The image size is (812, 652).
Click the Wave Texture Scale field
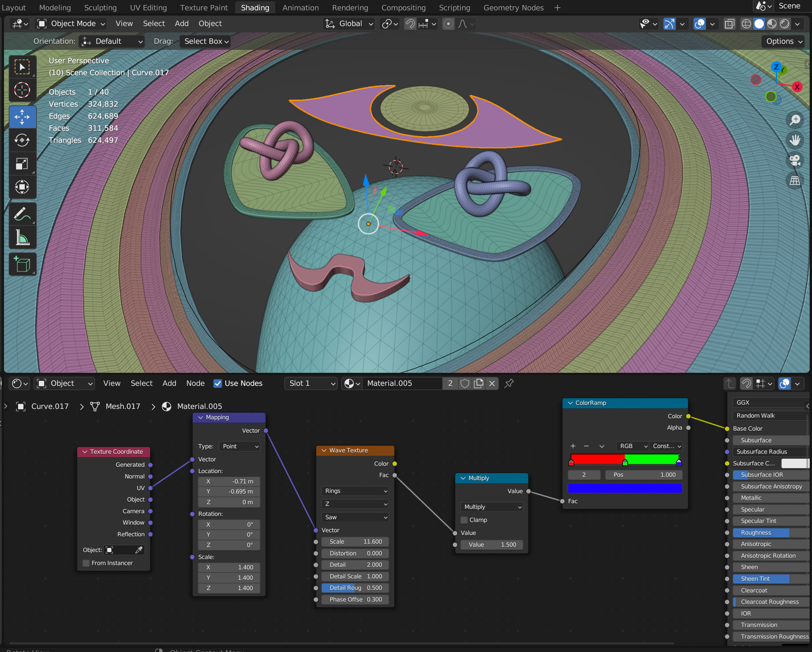pyautogui.click(x=355, y=542)
